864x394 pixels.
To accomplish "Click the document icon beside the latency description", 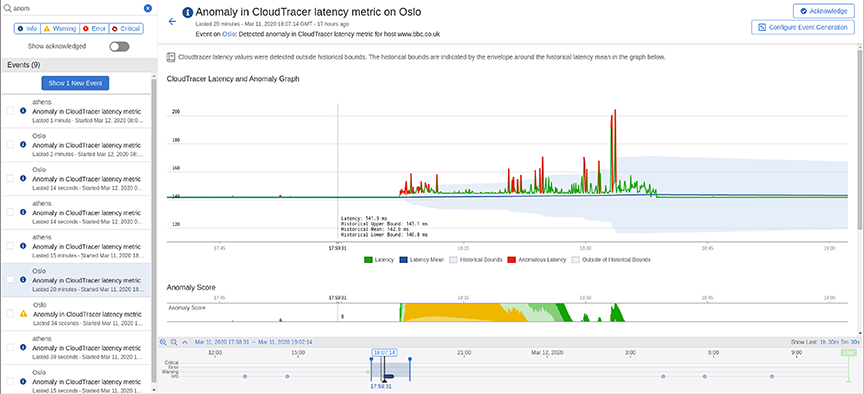I will click(x=171, y=57).
